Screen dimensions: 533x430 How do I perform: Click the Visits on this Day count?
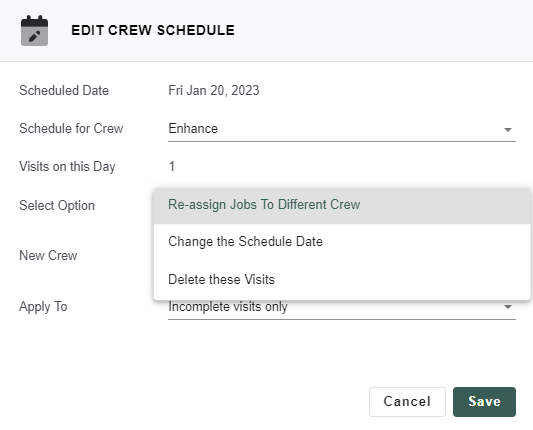pyautogui.click(x=172, y=167)
